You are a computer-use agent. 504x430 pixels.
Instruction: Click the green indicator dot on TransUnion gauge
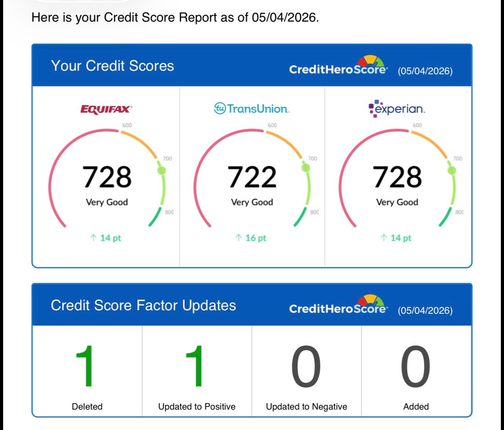click(x=306, y=168)
